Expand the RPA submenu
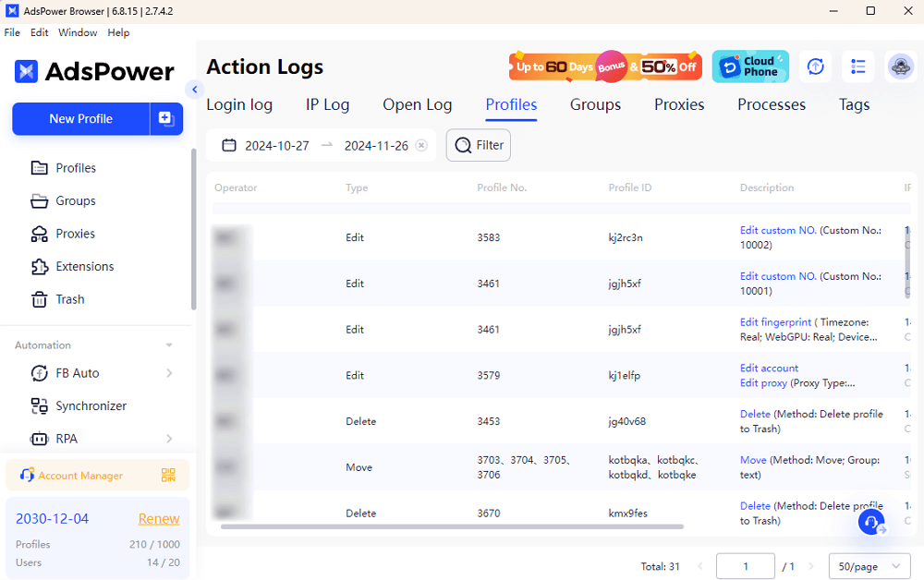 coord(169,439)
